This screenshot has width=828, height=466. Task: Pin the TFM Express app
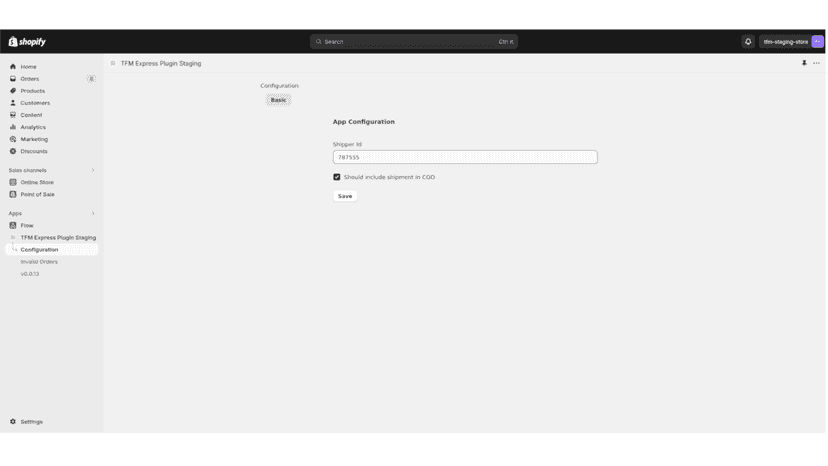804,63
